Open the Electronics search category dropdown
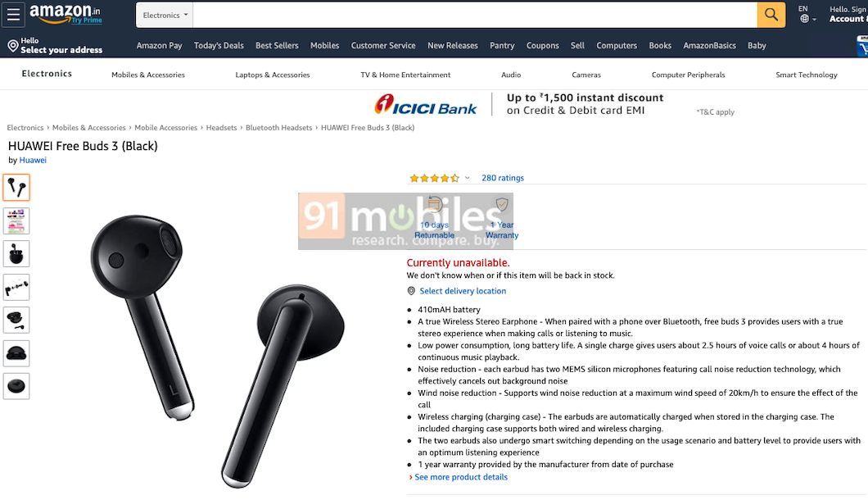The width and height of the screenshot is (868, 500). click(x=165, y=15)
